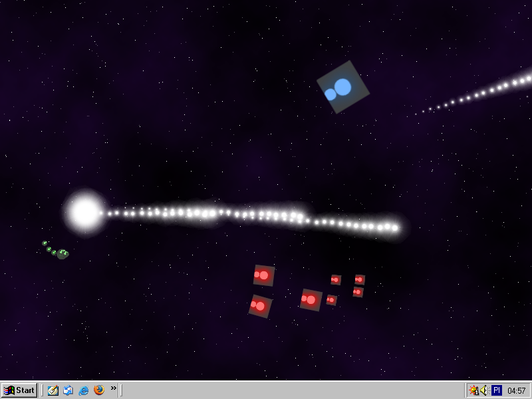Expand the quick launch overflow chevron

[114, 388]
